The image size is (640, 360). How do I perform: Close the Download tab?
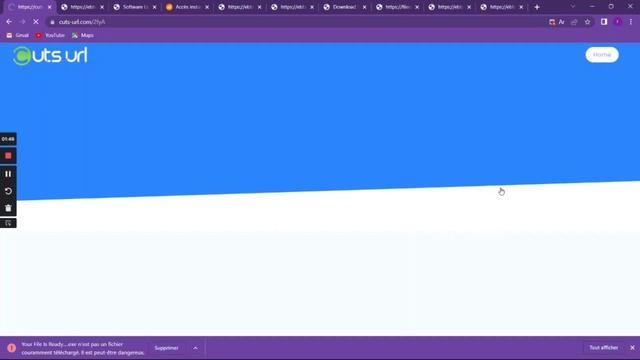364,7
